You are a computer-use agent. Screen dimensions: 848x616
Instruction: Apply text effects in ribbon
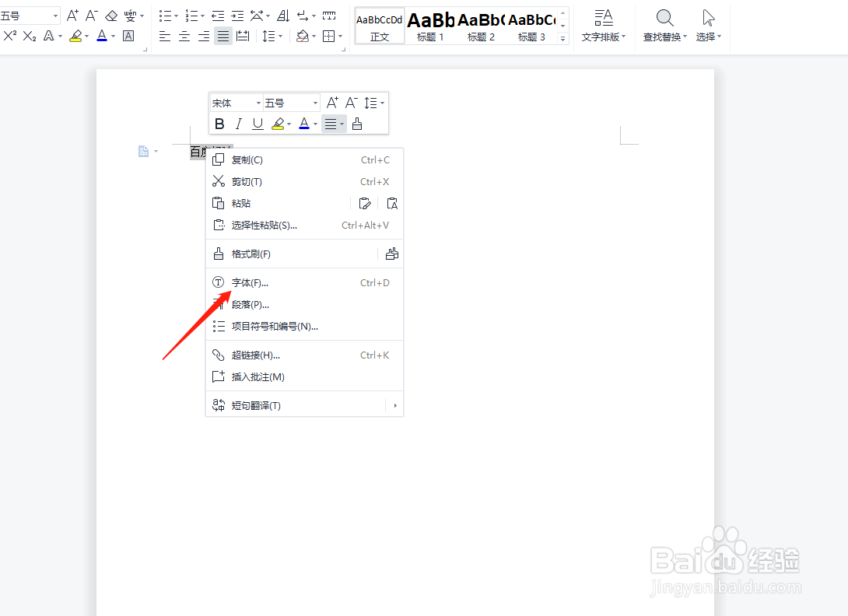(49, 37)
